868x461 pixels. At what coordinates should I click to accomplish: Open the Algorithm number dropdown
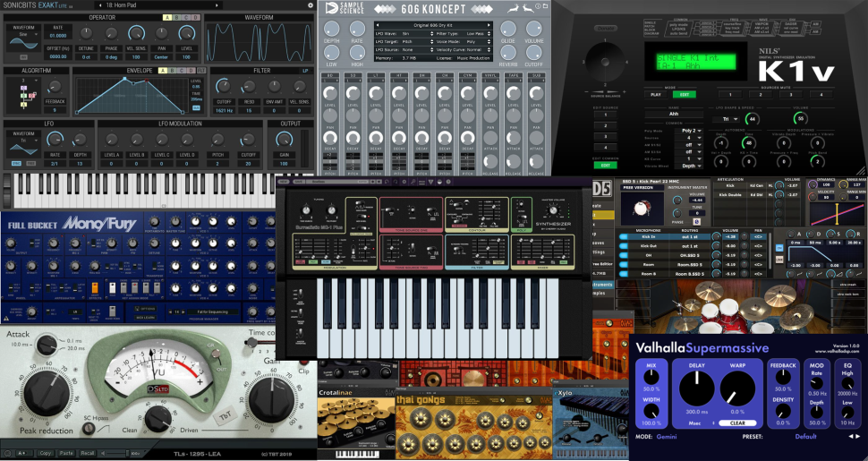(x=25, y=81)
